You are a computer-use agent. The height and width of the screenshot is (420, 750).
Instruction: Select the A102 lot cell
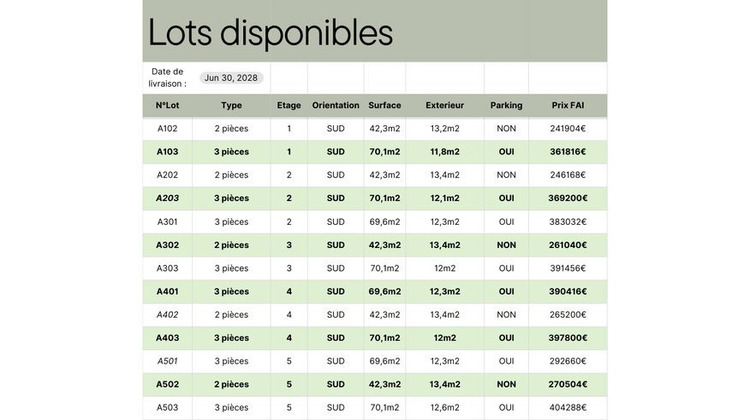(x=167, y=129)
